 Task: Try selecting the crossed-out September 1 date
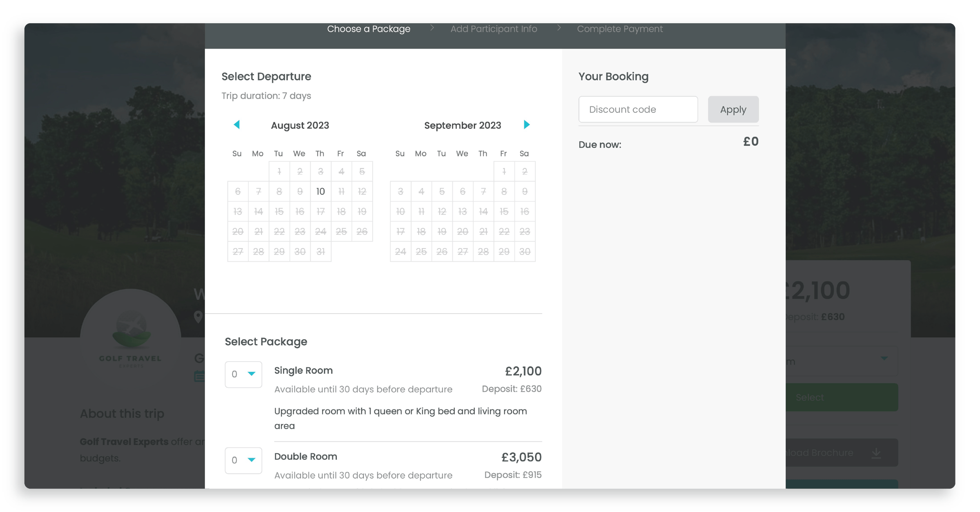[504, 171]
